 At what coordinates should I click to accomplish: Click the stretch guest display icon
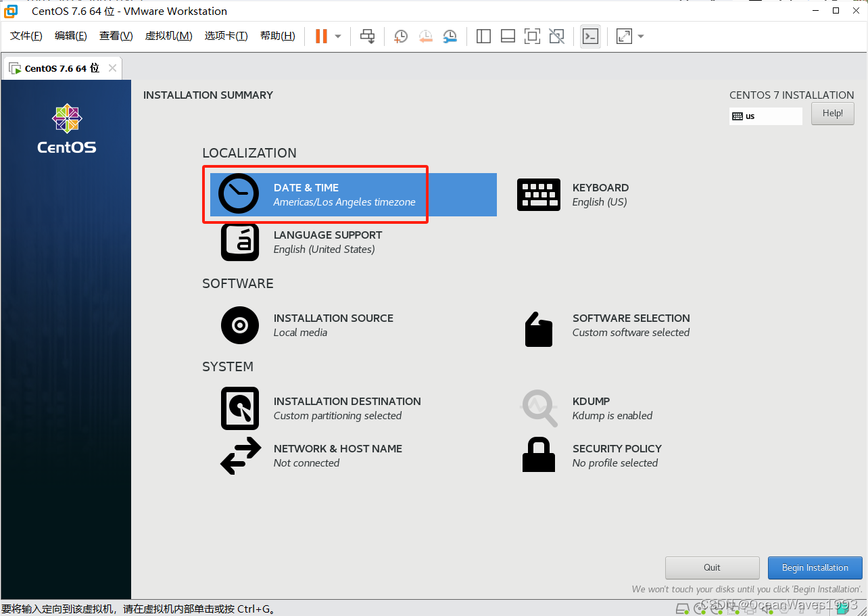[x=624, y=37]
